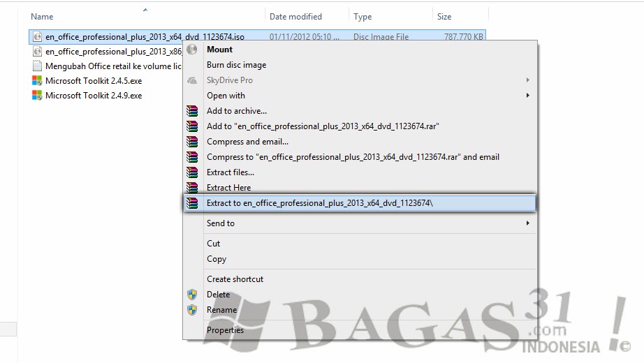Expand the SkyDrive Pro submenu arrow

point(528,80)
